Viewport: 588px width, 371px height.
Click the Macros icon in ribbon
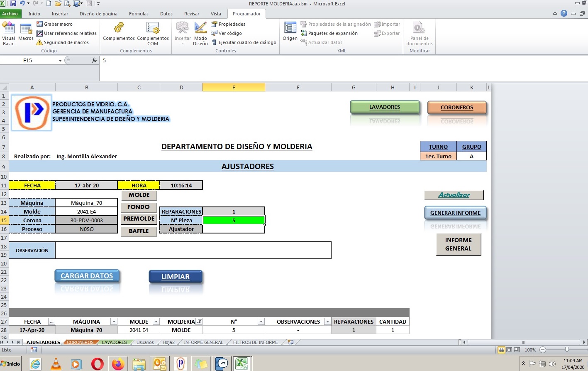[x=26, y=32]
